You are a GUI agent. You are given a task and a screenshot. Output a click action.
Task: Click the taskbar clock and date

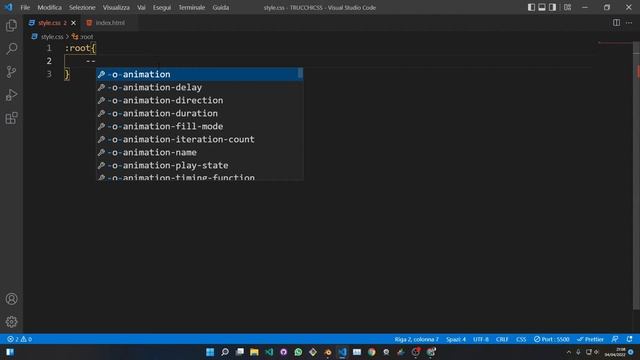(615, 352)
